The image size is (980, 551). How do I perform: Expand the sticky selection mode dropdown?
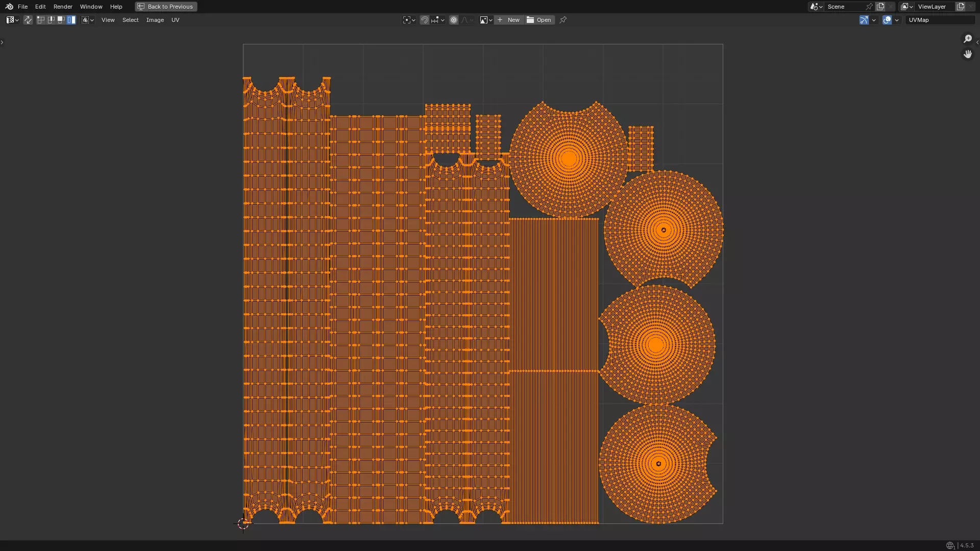click(88, 20)
